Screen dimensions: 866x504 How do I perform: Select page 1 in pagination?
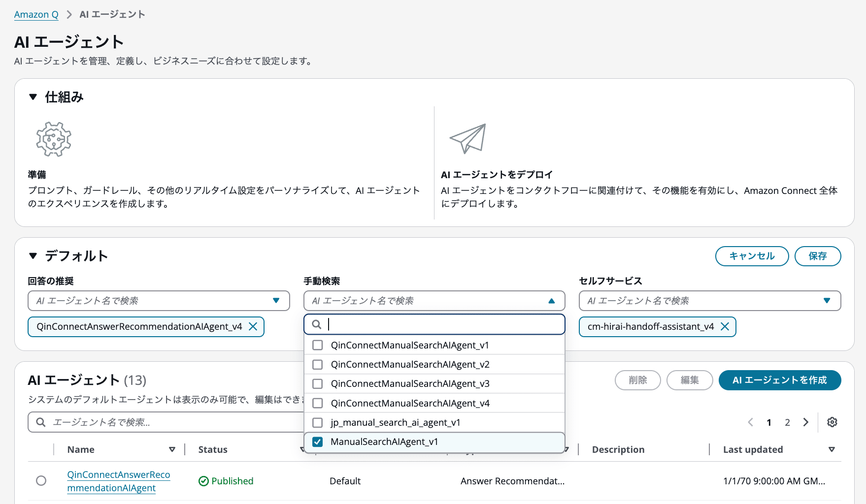(x=769, y=422)
